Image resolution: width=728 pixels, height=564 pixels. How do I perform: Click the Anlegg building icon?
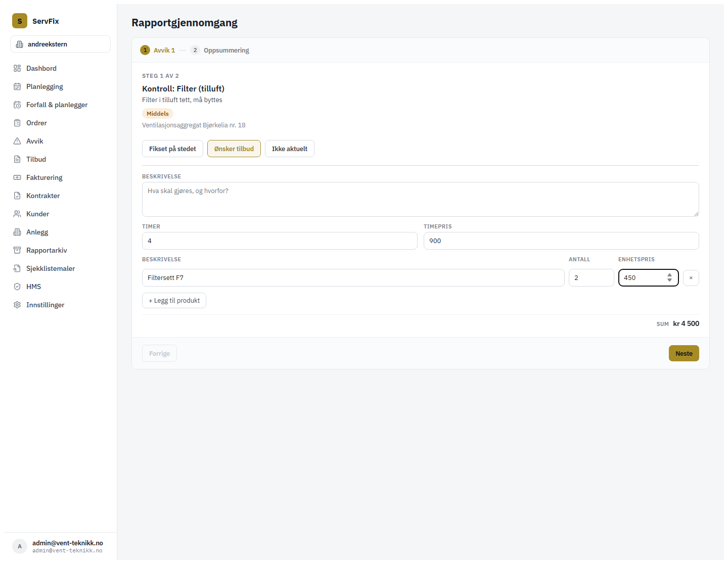17,232
